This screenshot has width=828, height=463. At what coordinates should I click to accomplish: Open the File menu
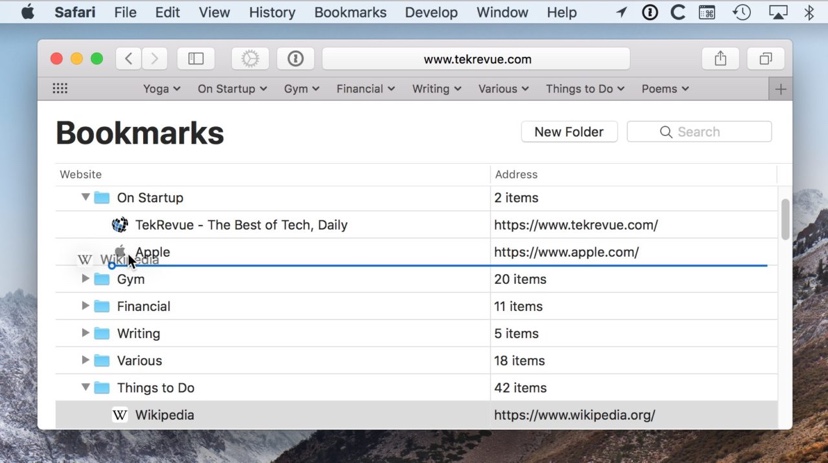pyautogui.click(x=125, y=12)
